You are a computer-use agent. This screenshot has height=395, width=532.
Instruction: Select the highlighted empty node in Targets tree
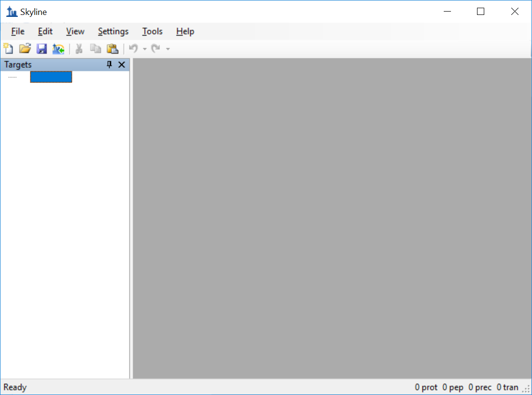[x=51, y=77]
